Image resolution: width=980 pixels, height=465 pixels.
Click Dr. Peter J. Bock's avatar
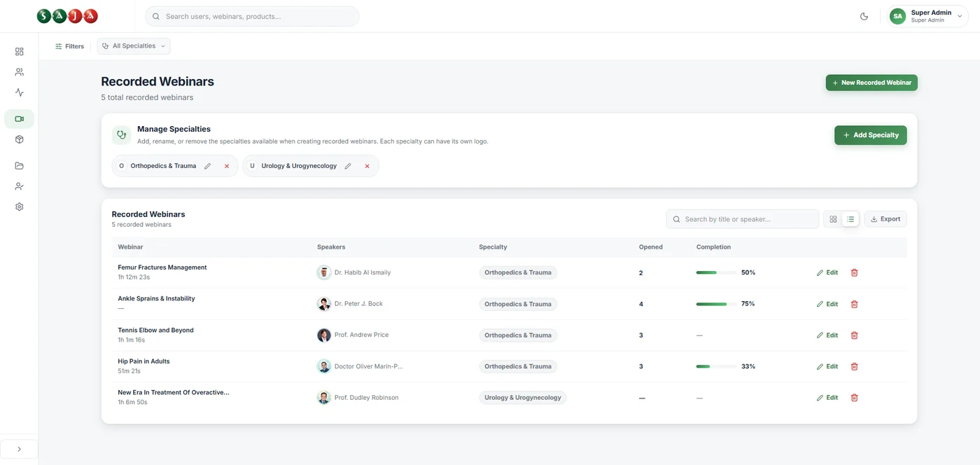[x=323, y=304]
